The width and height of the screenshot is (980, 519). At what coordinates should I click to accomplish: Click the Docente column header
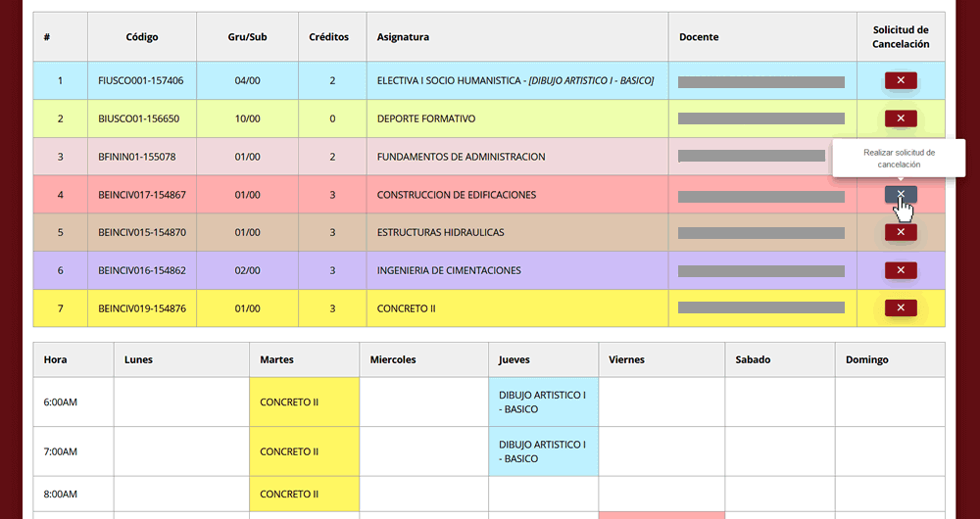[699, 37]
